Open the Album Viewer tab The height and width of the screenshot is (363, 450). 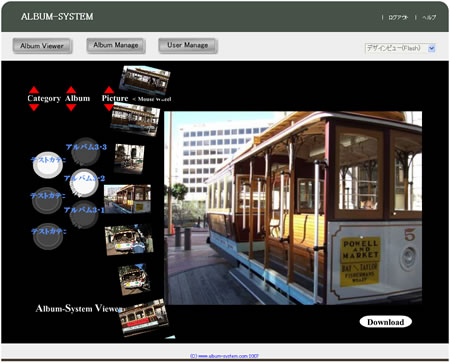pyautogui.click(x=42, y=46)
